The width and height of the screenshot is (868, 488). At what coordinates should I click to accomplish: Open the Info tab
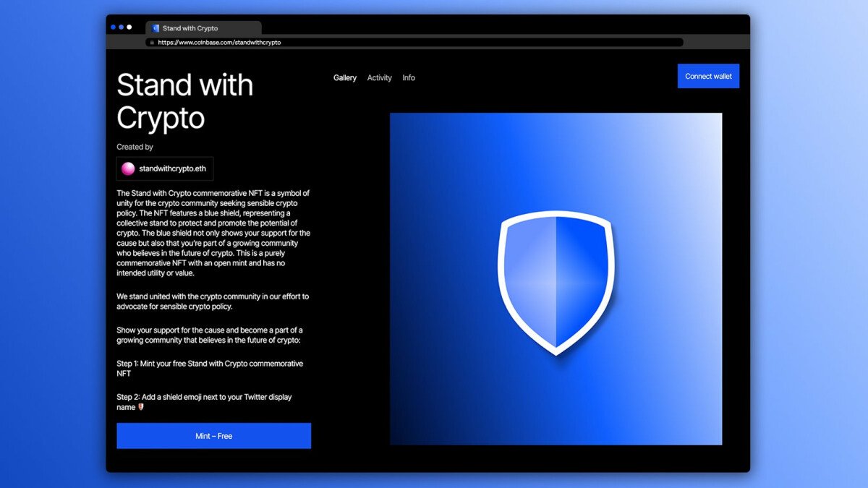pyautogui.click(x=409, y=78)
